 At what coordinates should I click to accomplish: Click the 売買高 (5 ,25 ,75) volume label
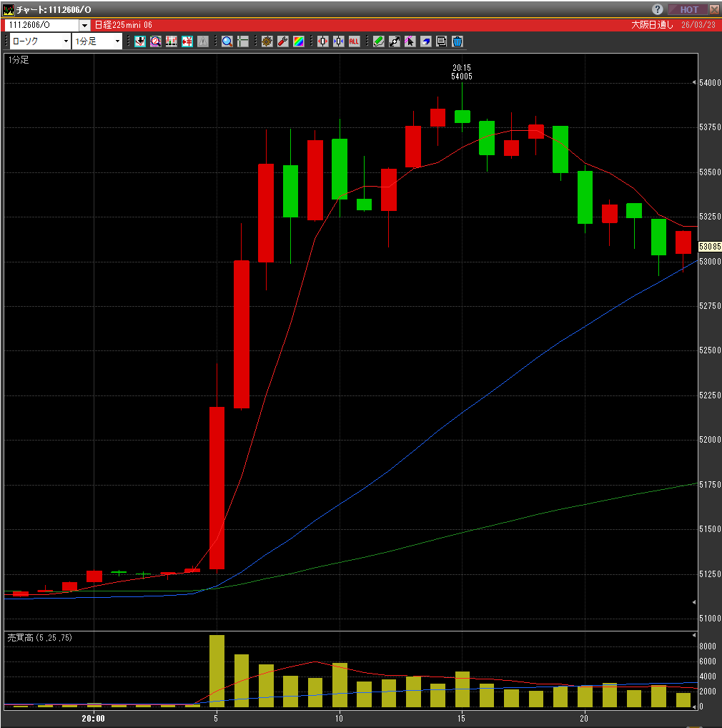click(x=40, y=638)
